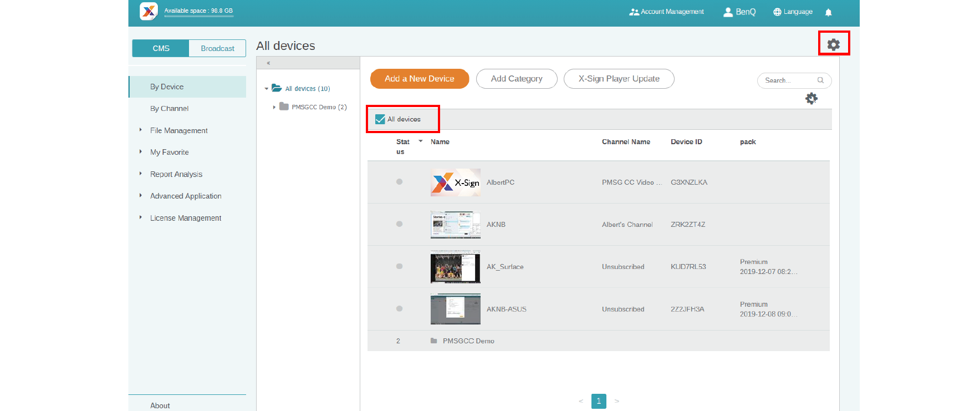Open settings gear beside All devices title

(x=833, y=44)
